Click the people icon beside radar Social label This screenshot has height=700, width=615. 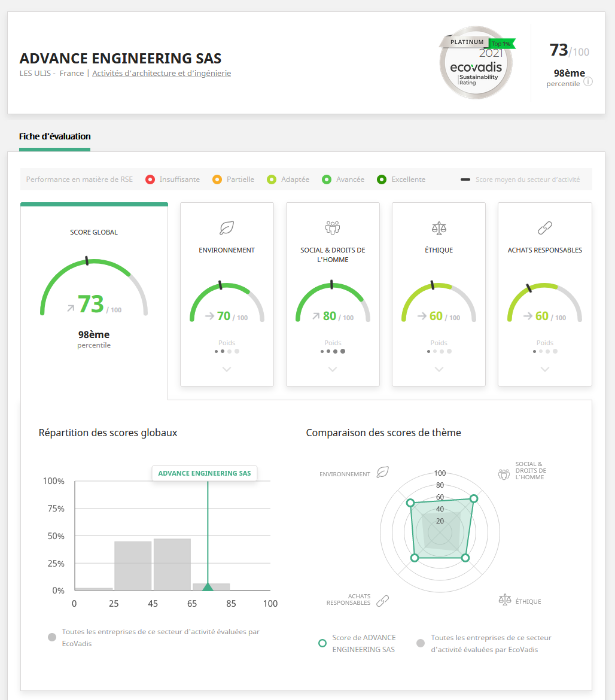[504, 474]
